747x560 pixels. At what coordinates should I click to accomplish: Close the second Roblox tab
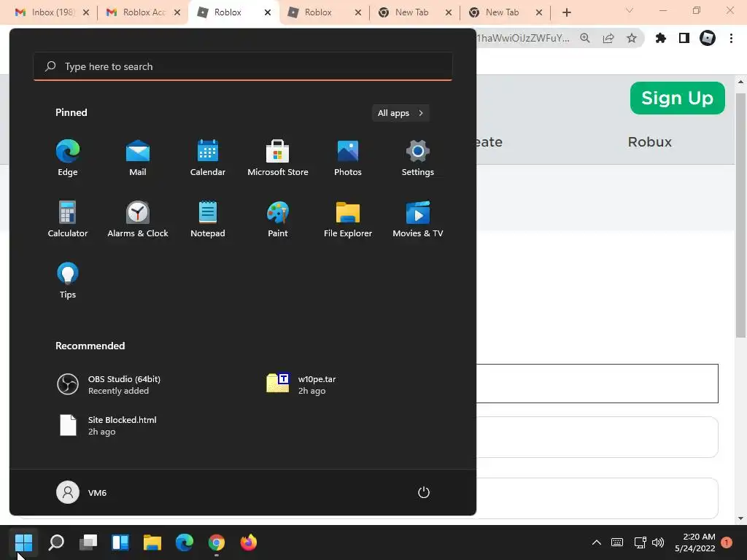pos(358,12)
